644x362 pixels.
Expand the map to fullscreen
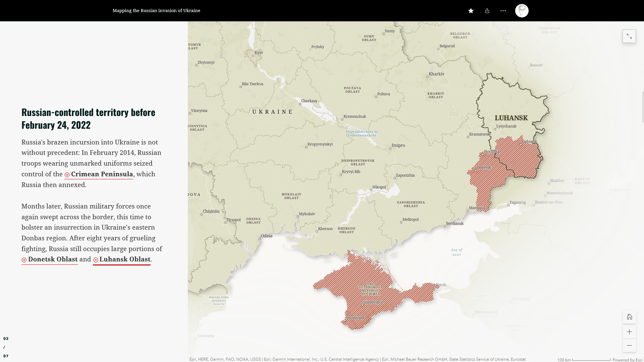click(x=629, y=36)
